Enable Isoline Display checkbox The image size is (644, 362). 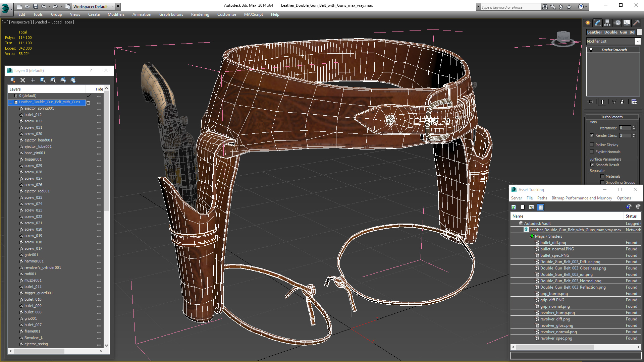click(x=592, y=145)
